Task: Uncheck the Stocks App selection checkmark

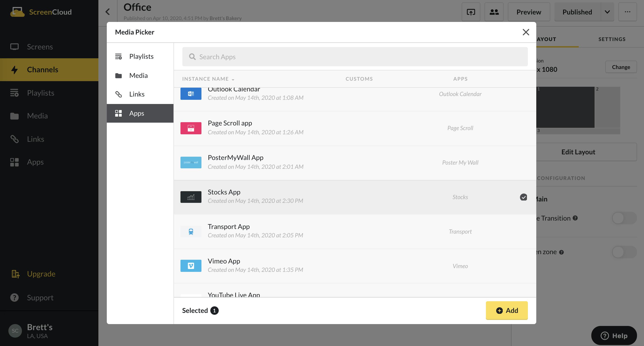Action: point(523,197)
